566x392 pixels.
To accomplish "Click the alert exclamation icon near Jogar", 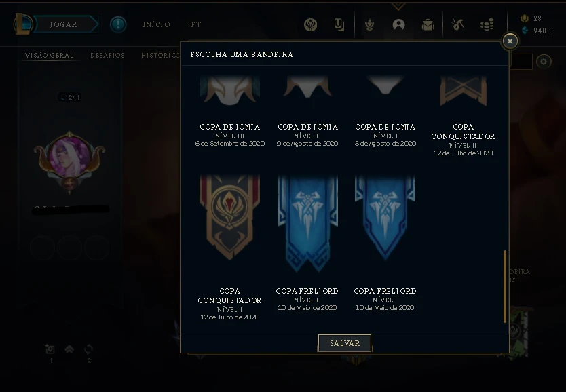I will (118, 24).
